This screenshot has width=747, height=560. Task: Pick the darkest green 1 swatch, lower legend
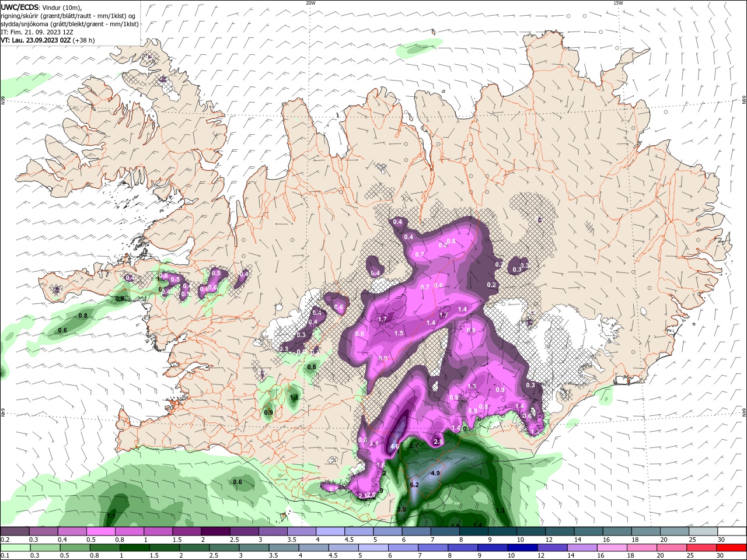134,548
